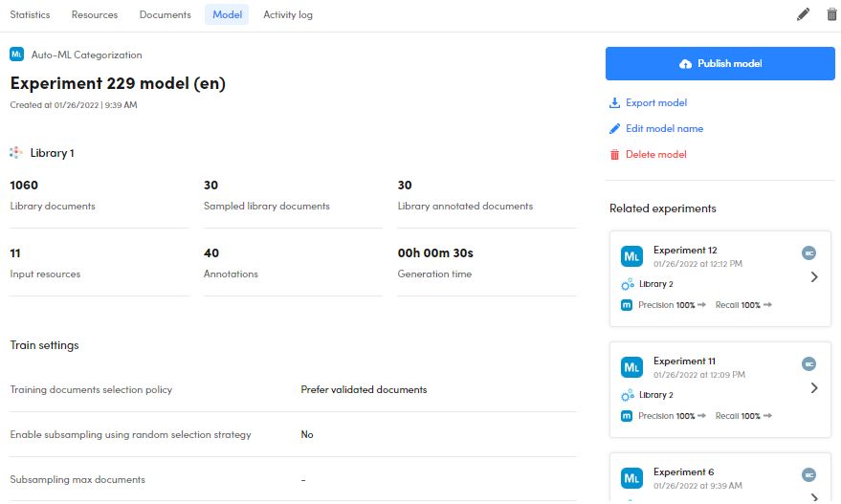Click the round status badge on Experiment 12
This screenshot has width=841, height=504.
(x=808, y=252)
